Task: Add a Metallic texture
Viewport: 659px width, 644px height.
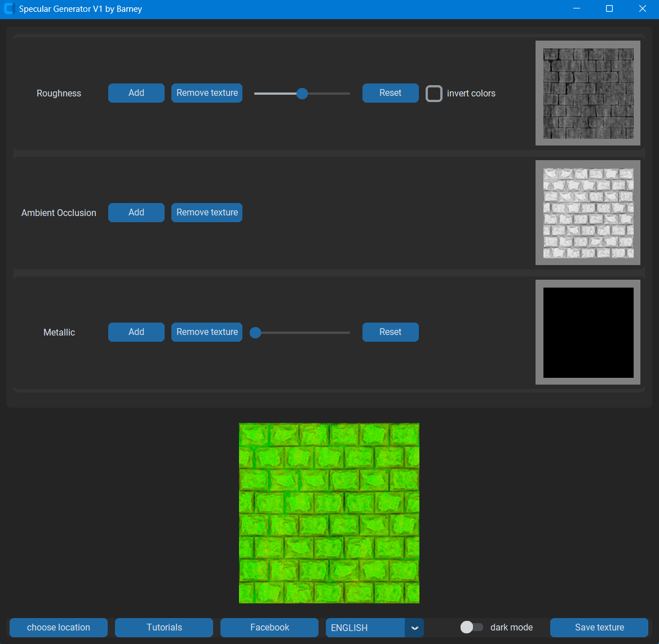Action: (x=136, y=332)
